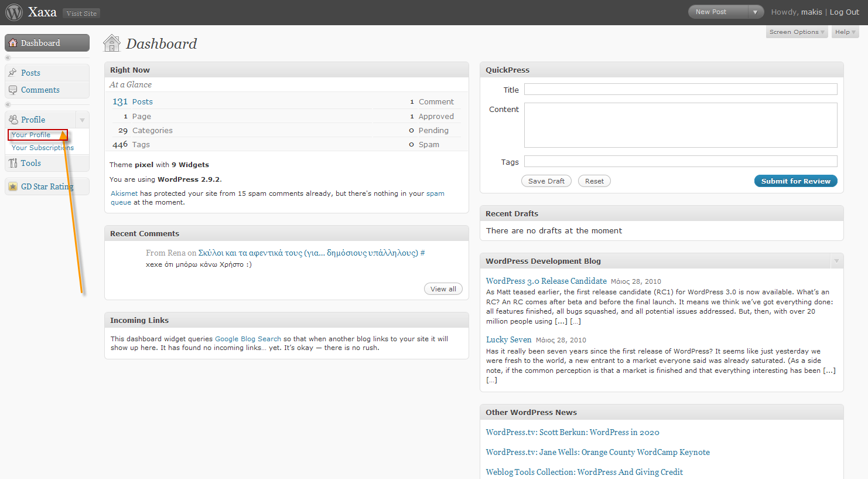
Task: Open Jane Wells Orange County WordCamp Keynote link
Action: tap(598, 452)
